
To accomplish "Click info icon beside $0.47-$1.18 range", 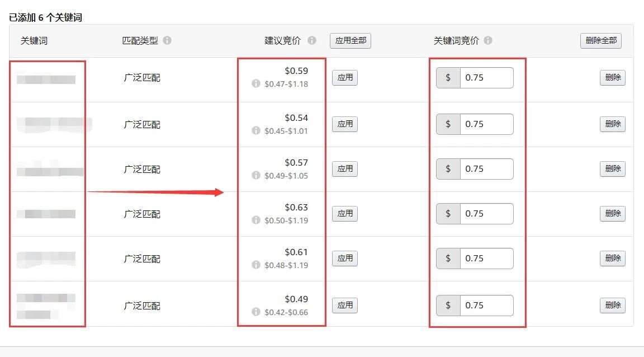I will [x=256, y=84].
